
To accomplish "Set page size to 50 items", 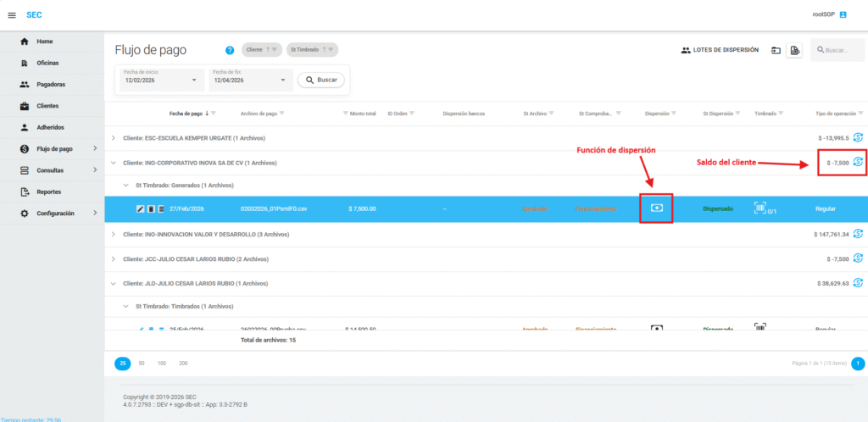I will pyautogui.click(x=142, y=363).
